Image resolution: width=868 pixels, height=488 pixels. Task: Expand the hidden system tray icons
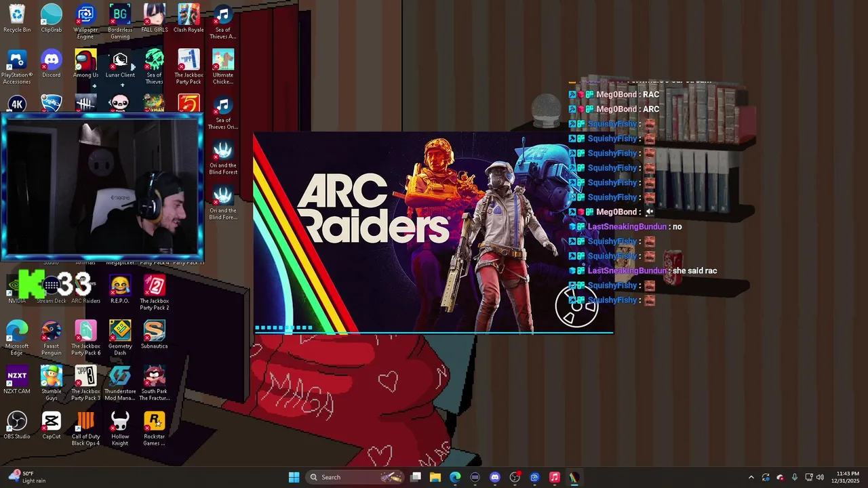pyautogui.click(x=751, y=477)
